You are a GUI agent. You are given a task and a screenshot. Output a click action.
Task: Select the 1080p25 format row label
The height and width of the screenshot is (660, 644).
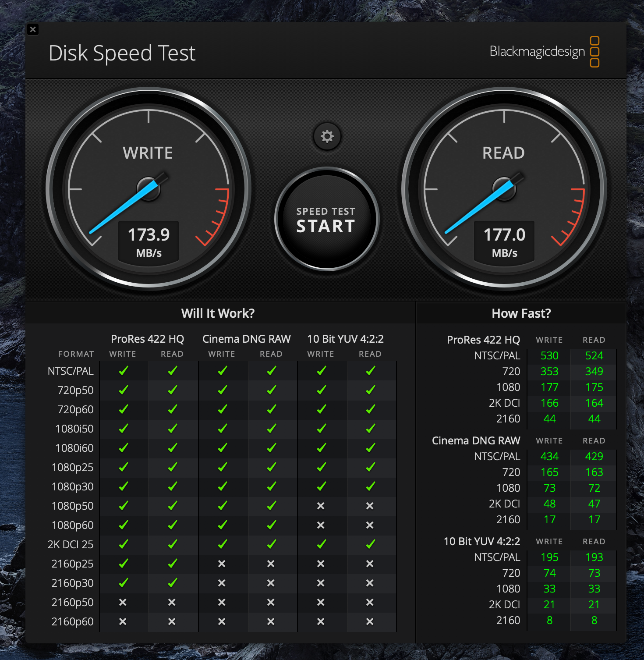point(73,467)
